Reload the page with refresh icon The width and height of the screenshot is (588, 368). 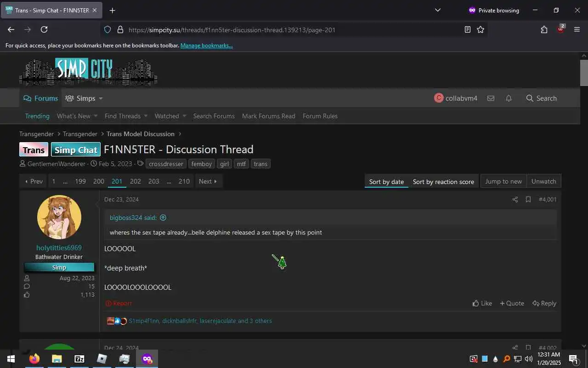44,29
